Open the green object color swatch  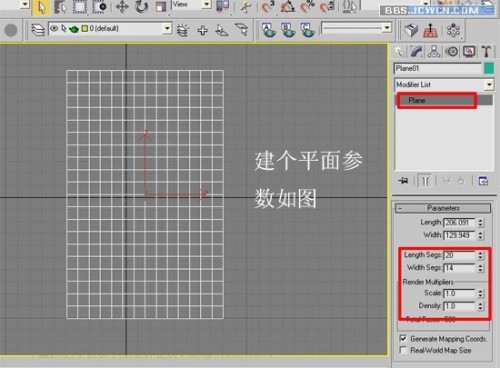click(489, 68)
